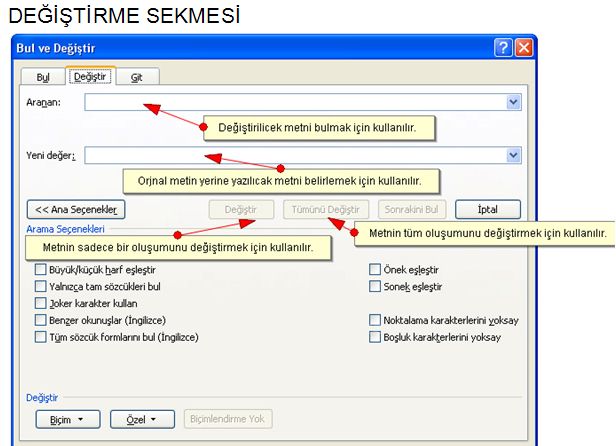Check Noktalama karakterlerini yoksay
This screenshot has width=616, height=446.
point(375,320)
